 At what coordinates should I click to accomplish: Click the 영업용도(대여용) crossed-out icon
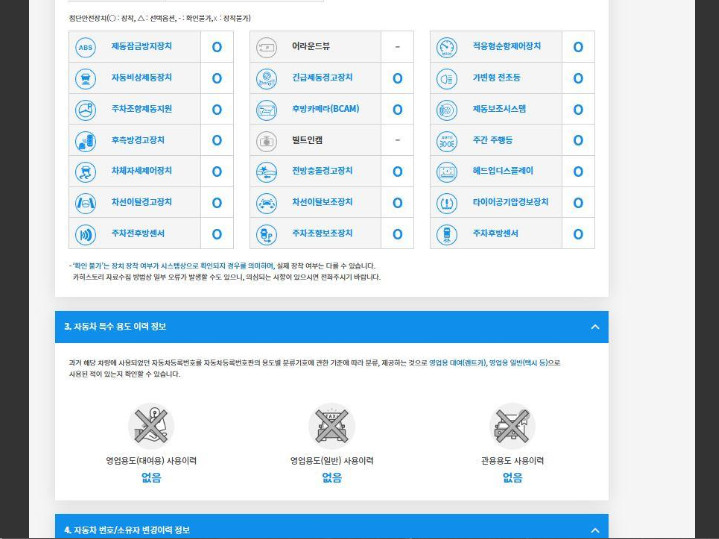click(x=151, y=425)
